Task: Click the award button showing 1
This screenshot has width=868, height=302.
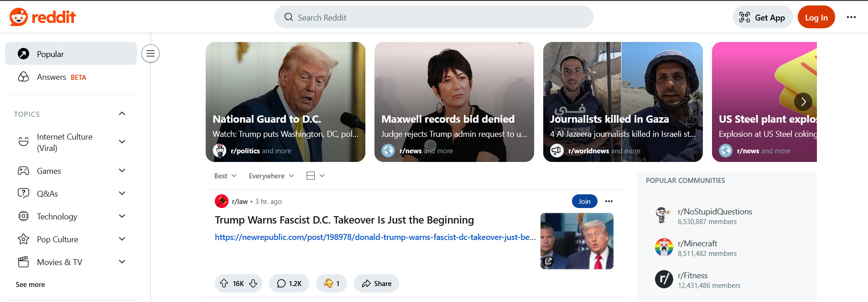Action: 332,283
